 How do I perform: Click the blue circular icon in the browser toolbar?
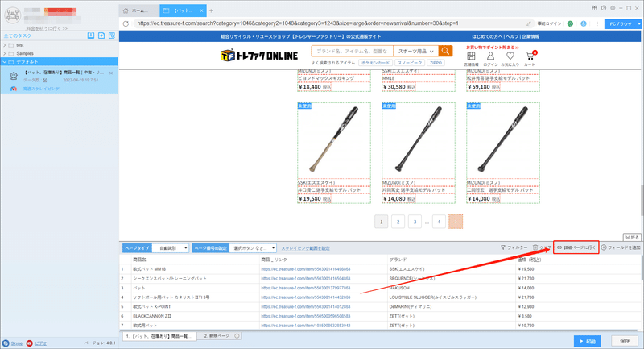click(583, 23)
